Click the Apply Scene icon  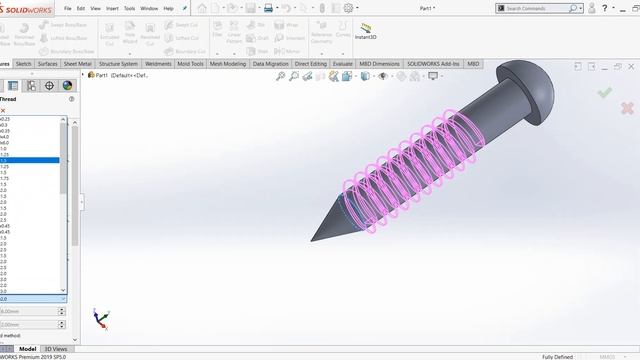click(415, 76)
